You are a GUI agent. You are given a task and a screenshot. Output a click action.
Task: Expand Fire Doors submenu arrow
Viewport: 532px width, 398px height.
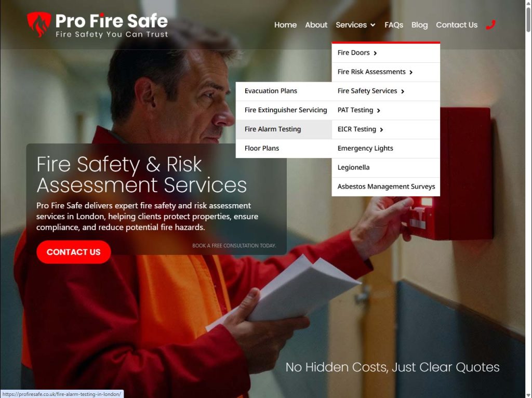375,54
